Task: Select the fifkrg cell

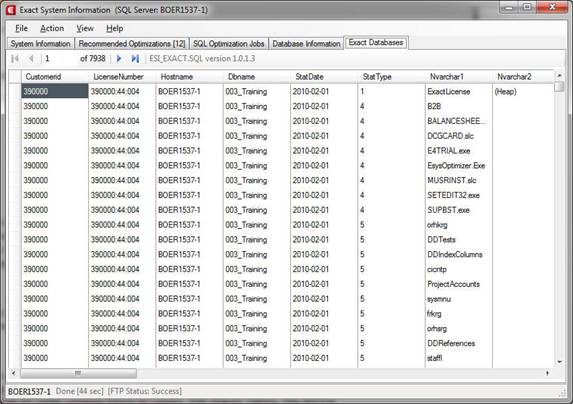Action: click(458, 313)
